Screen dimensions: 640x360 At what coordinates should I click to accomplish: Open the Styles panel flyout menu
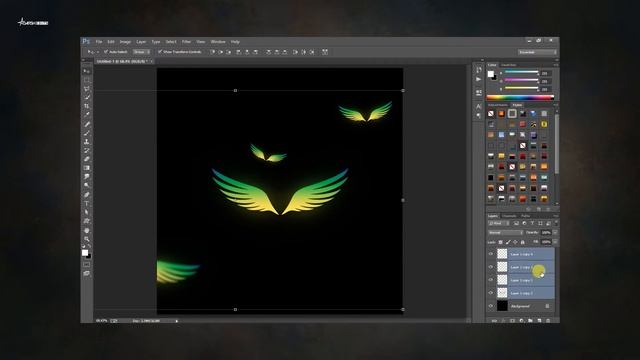pos(556,105)
